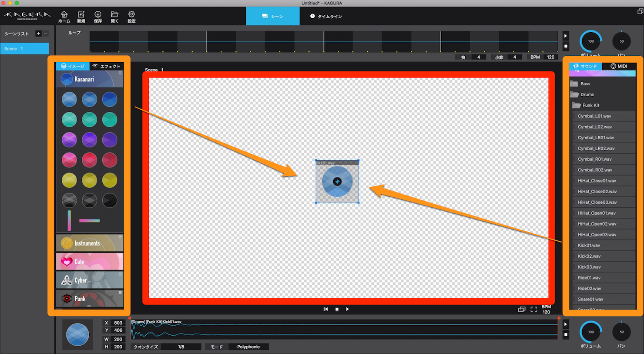Edit the X position field 803
The height and width of the screenshot is (354, 644).
[118, 323]
